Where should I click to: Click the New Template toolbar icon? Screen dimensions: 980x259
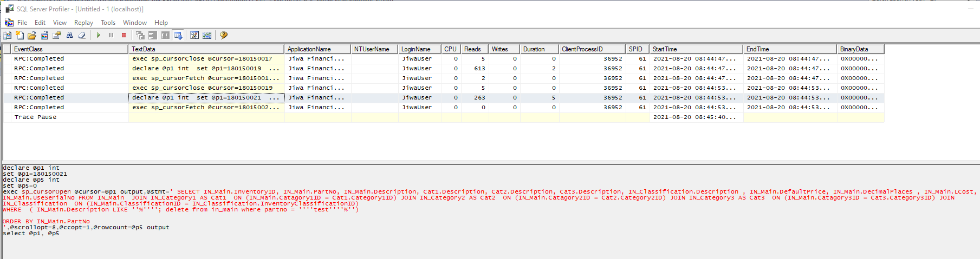tap(20, 35)
